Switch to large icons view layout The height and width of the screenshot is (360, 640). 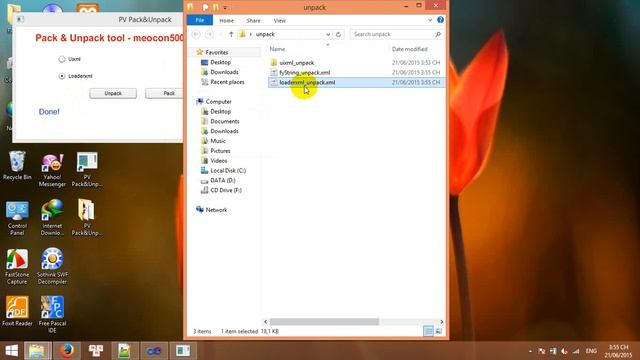click(x=439, y=331)
